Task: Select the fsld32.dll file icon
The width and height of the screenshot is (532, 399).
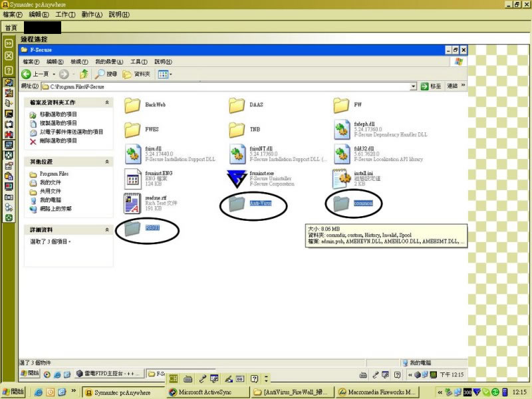Action: [x=342, y=154]
